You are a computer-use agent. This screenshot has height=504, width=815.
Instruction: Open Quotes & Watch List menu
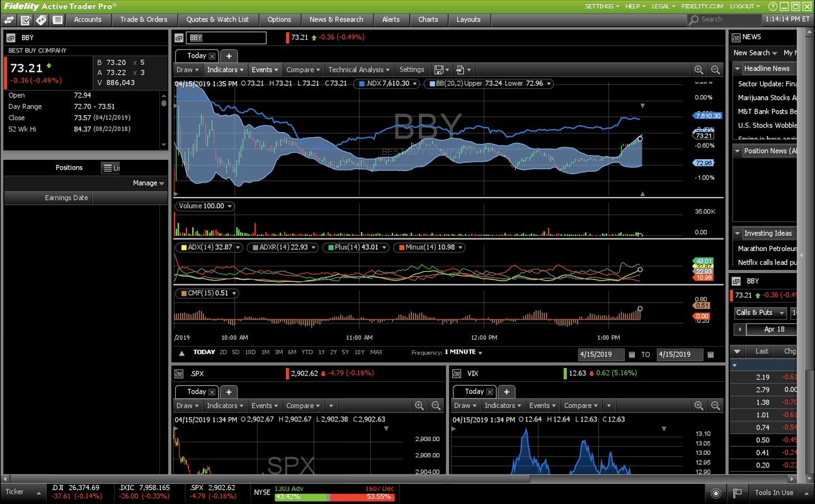pyautogui.click(x=217, y=20)
